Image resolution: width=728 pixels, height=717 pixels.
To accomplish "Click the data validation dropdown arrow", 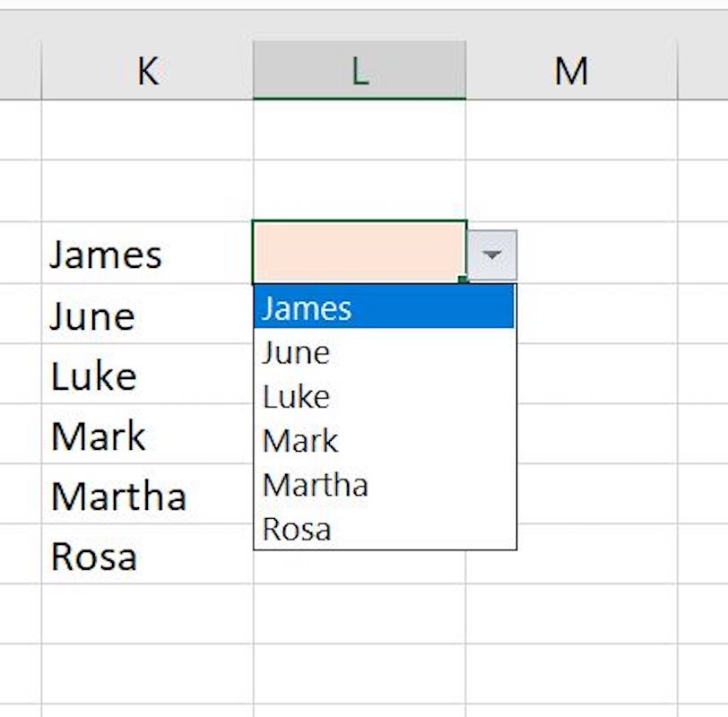I will [x=491, y=255].
